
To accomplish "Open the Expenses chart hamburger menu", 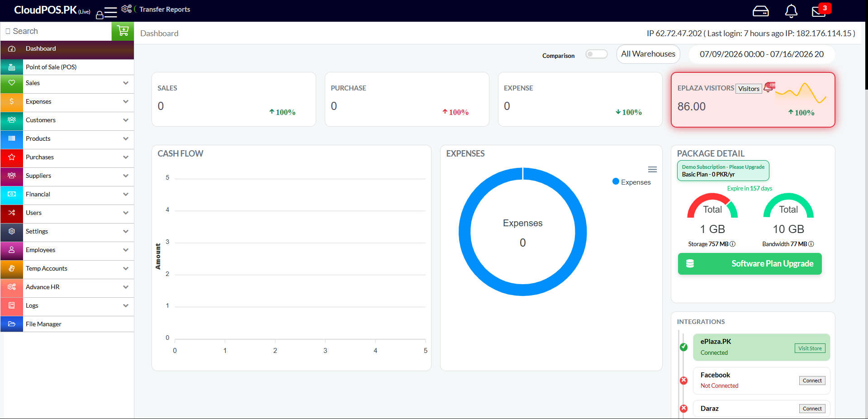I will [652, 169].
